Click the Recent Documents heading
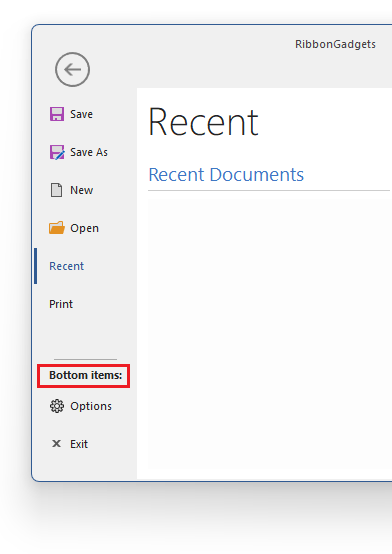 [226, 175]
